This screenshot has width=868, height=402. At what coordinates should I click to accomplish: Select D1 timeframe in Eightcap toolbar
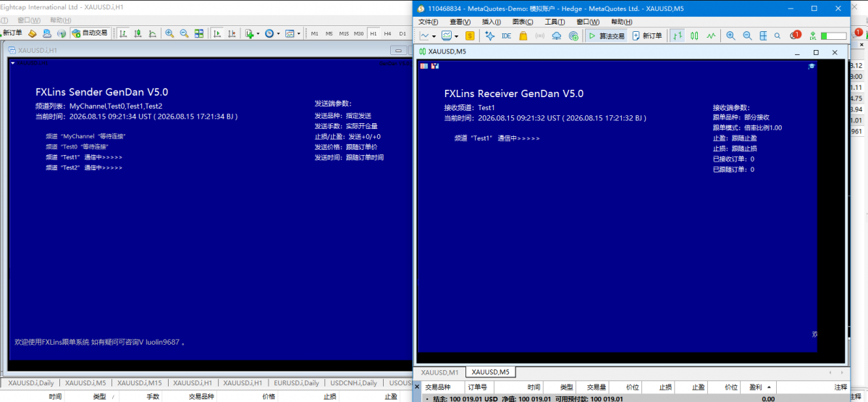coord(403,33)
